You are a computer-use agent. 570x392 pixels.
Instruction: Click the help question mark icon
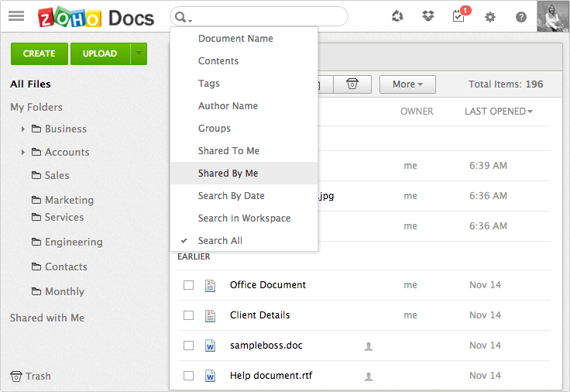pyautogui.click(x=521, y=16)
